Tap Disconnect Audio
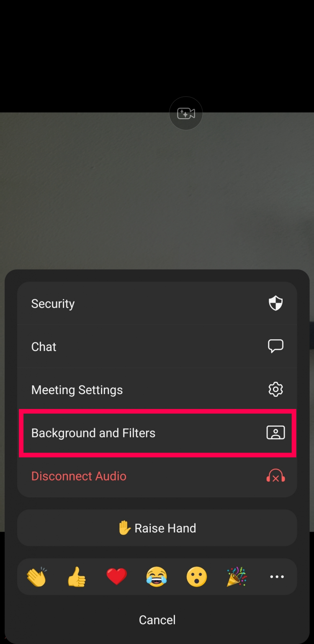 point(79,475)
